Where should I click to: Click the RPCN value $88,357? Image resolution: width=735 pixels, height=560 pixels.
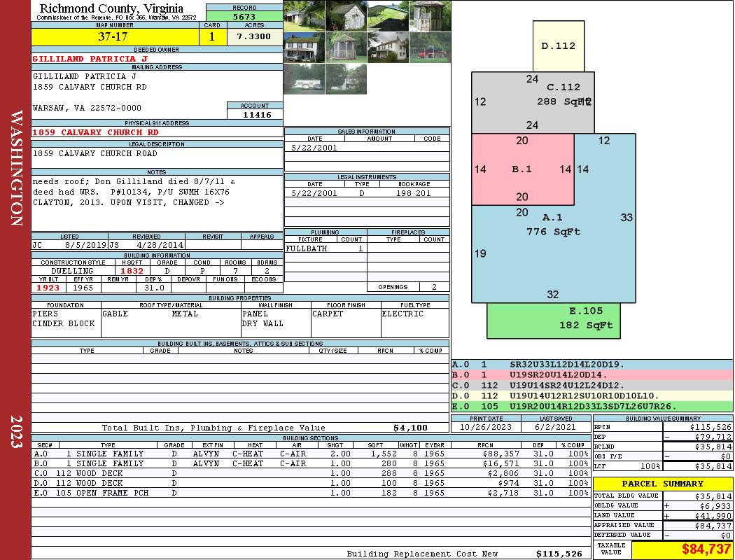click(500, 454)
